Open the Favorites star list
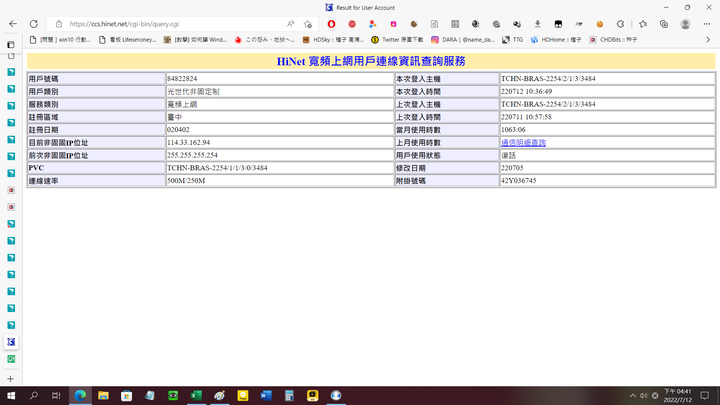The height and width of the screenshot is (405, 720). (x=643, y=24)
